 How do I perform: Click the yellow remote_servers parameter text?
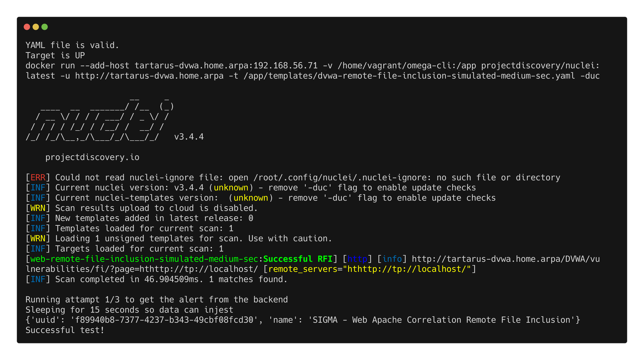(302, 269)
